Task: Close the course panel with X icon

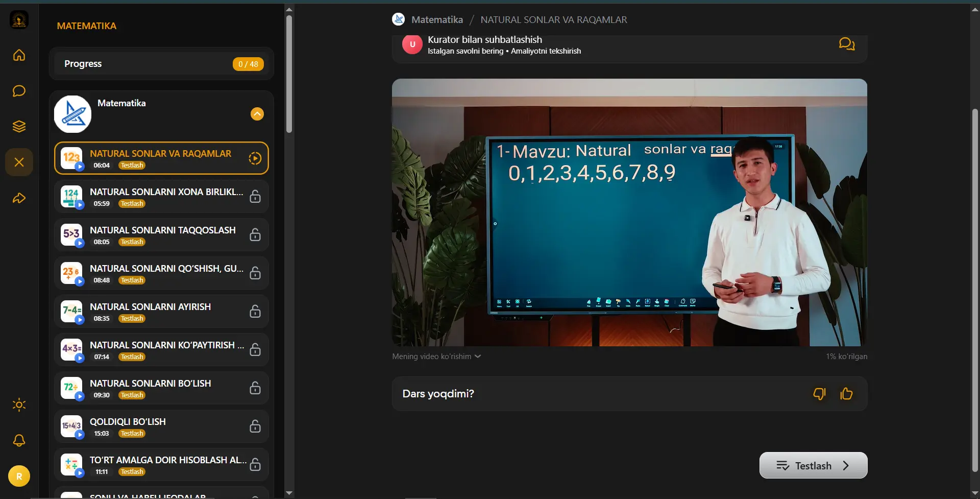Action: (19, 162)
